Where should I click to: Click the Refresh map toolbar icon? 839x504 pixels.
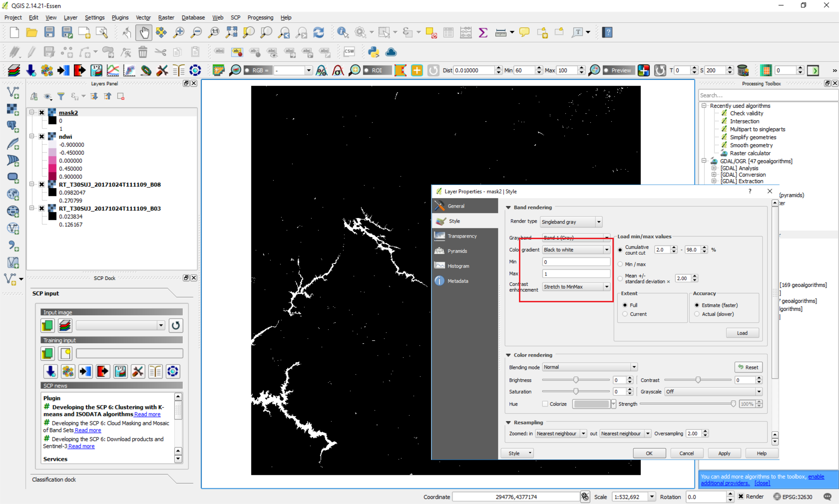tap(318, 33)
